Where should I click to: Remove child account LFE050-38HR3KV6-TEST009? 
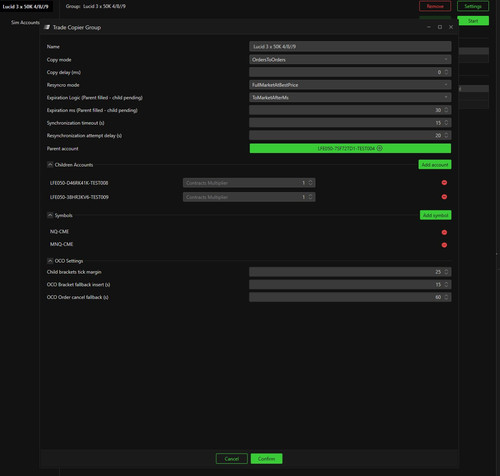(444, 197)
